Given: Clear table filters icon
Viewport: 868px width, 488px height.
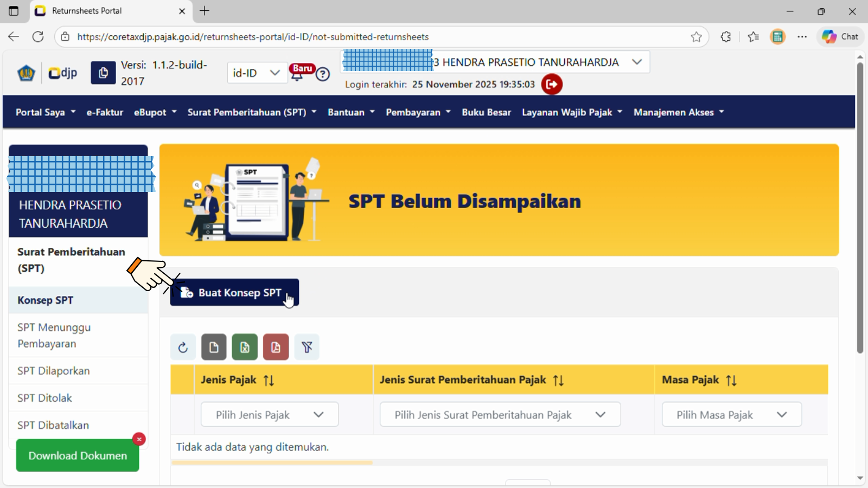Looking at the screenshot, I should [x=307, y=348].
